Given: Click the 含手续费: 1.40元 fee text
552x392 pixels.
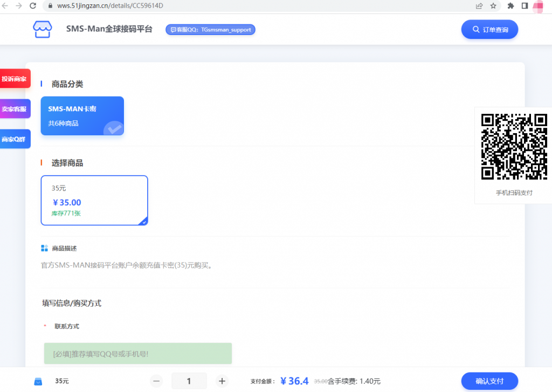Looking at the screenshot, I should click(x=354, y=381).
